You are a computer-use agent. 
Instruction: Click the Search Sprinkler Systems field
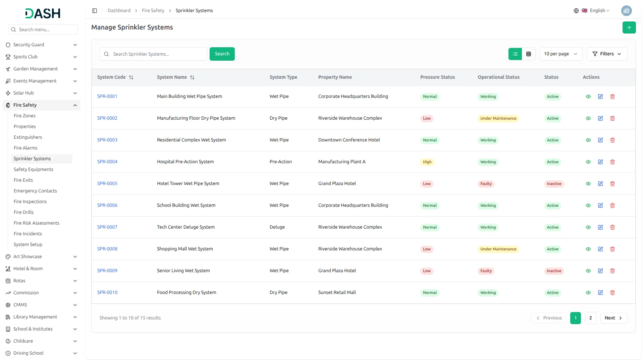(158, 54)
